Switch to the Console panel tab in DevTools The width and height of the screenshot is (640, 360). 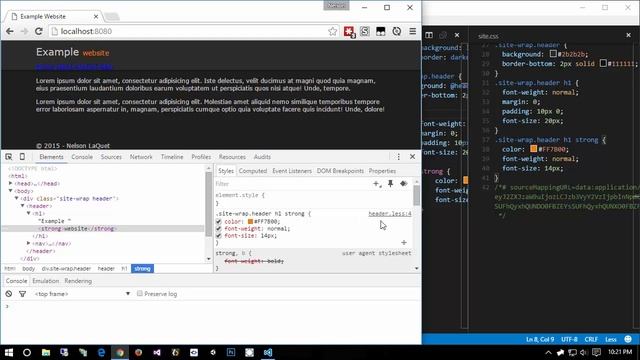[82, 157]
